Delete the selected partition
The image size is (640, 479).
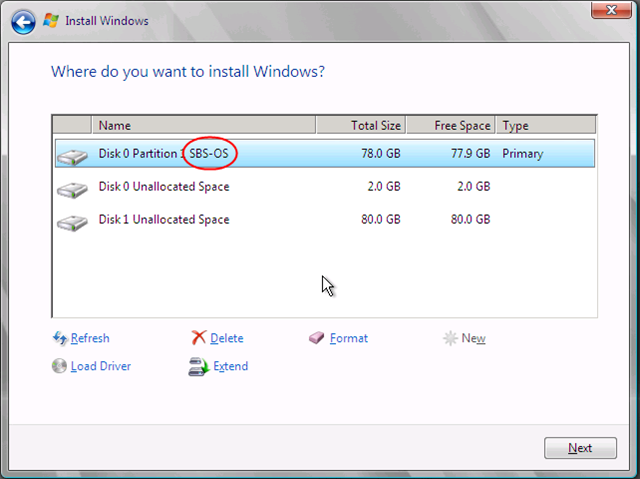tap(227, 338)
